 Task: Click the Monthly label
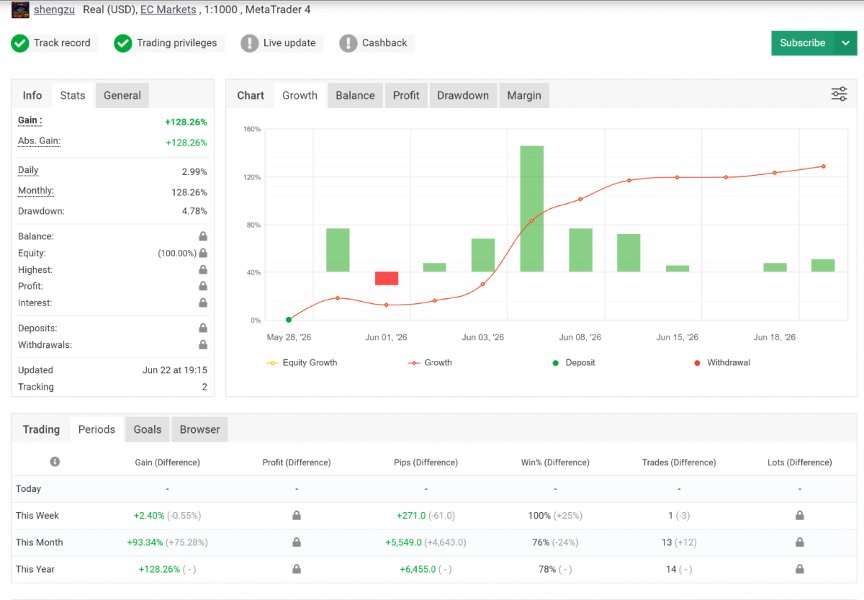point(36,191)
